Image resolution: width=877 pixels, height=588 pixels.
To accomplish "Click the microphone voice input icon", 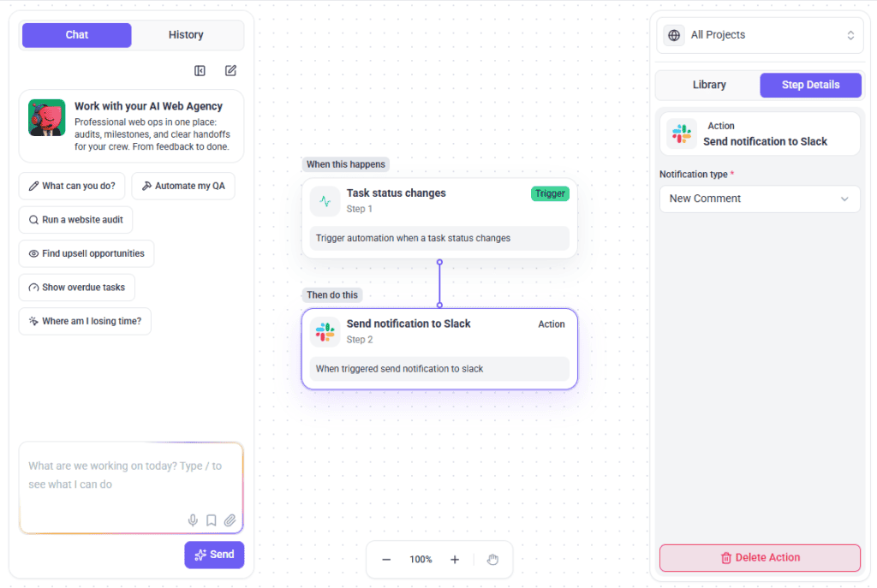I will pos(193,520).
